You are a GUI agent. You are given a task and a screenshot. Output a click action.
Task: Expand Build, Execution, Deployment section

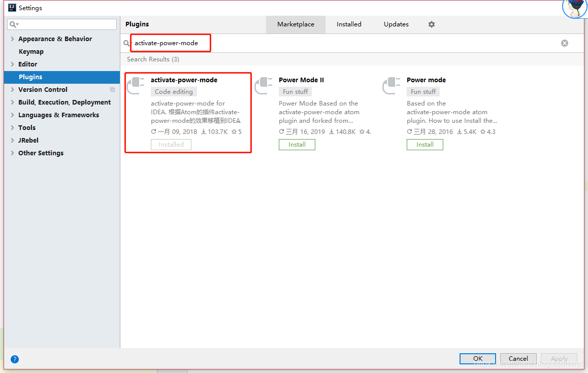(x=12, y=103)
